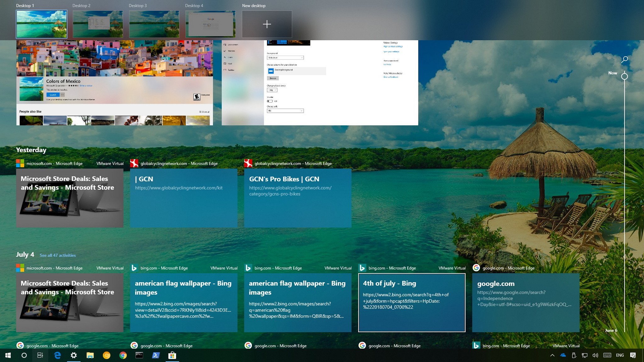This screenshot has width=644, height=362.
Task: Enable the slideshow On/Off toggle
Action: (270, 101)
